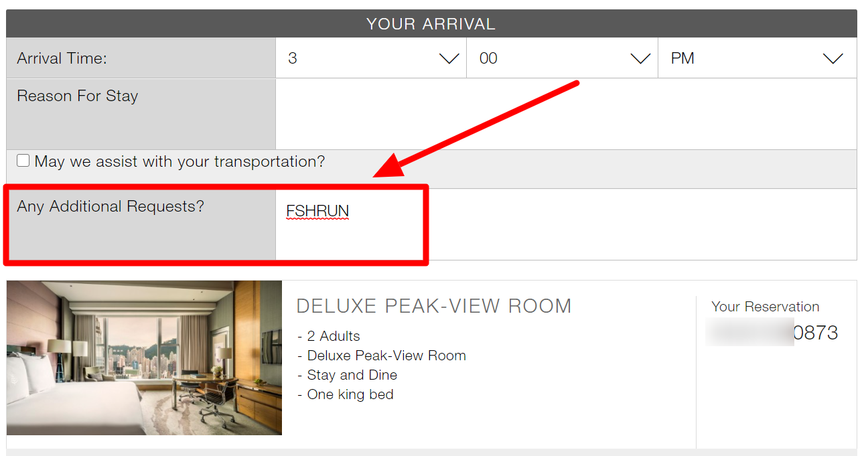Focus the Additional Requests text box
Screen dimensions: 868x456
click(x=603, y=224)
